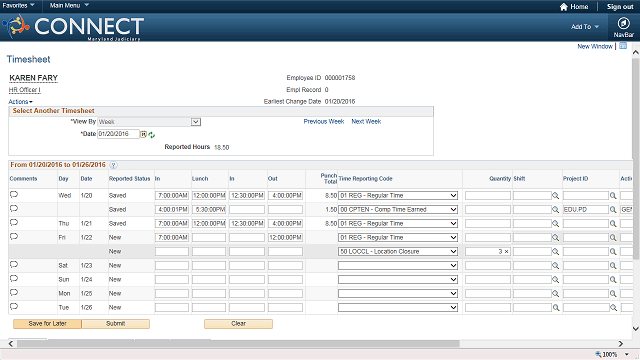Open page in New Window
Image resolution: width=640 pixels, height=360 pixels.
click(x=595, y=47)
